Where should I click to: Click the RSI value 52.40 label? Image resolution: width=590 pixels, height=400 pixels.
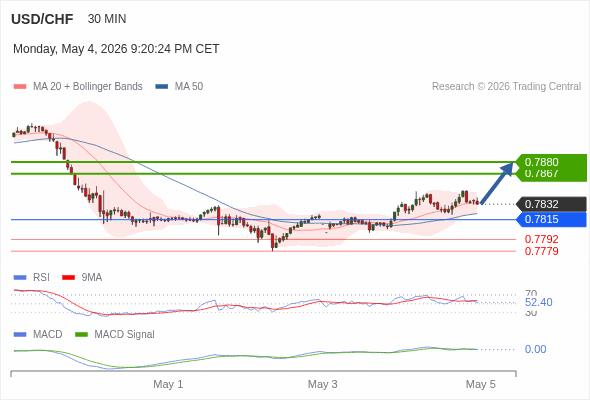(538, 303)
